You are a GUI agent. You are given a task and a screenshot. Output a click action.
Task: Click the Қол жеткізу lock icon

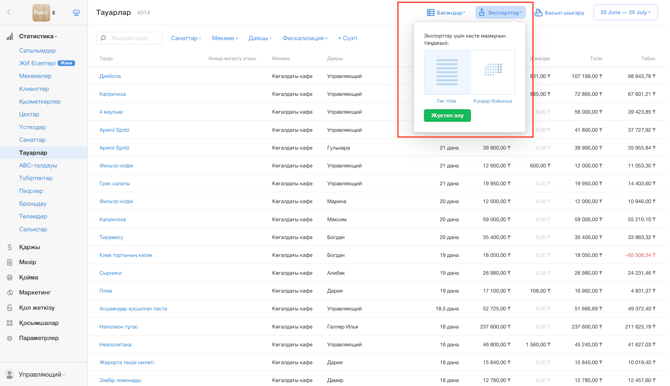pos(9,308)
